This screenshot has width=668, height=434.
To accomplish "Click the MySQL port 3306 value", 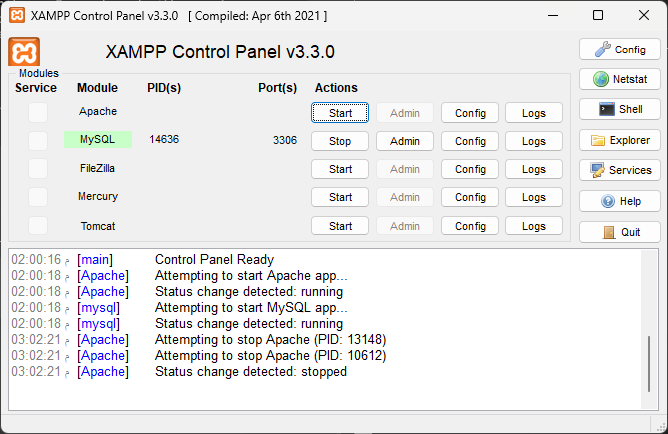I will click(285, 140).
